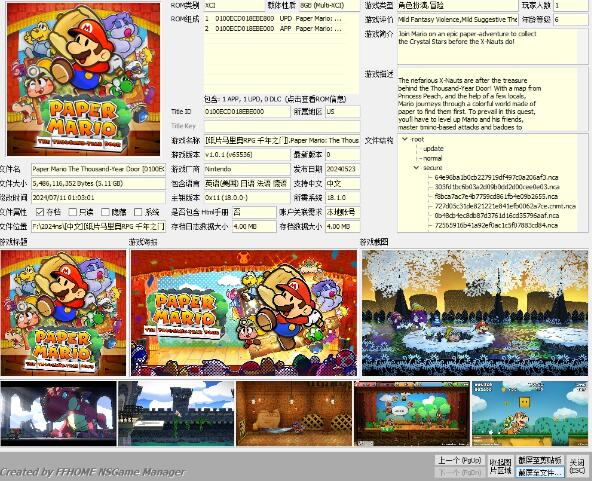Screen dimensions: 592x481
Task: Toggle the 存档 archive attribute checkbox
Action: [40, 212]
